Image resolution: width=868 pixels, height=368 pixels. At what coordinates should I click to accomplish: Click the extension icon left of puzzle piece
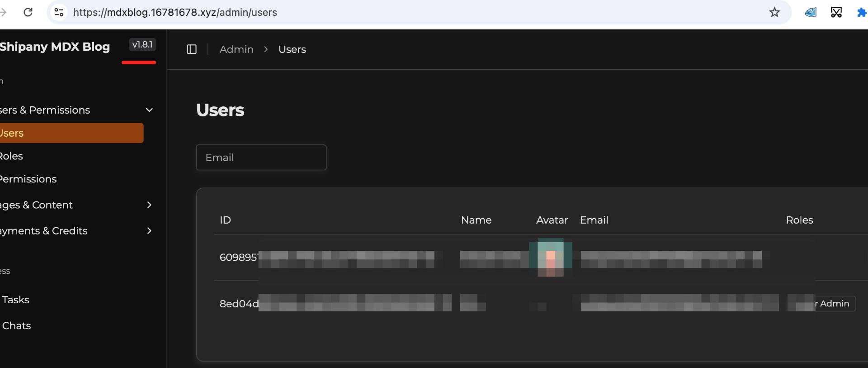tap(836, 12)
